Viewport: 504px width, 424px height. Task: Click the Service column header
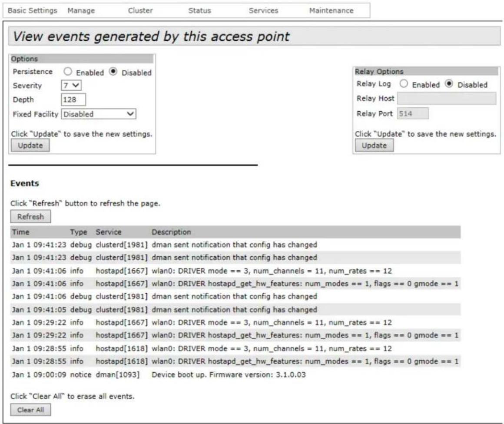[108, 232]
